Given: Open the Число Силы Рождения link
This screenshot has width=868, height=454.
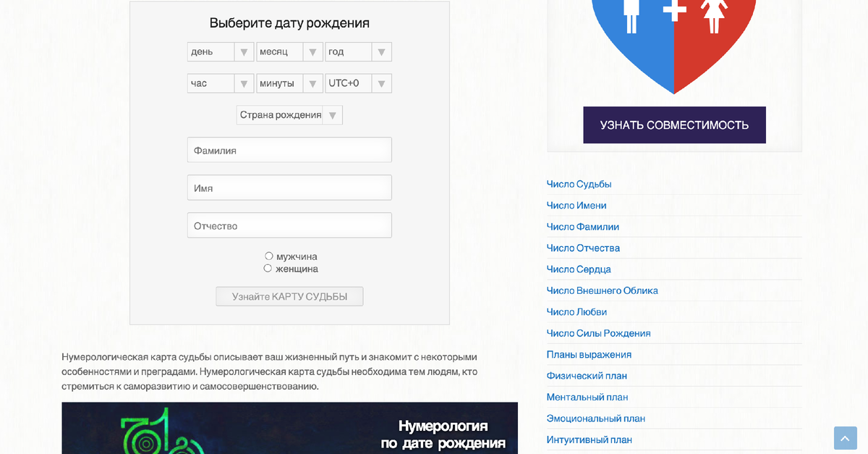Looking at the screenshot, I should pos(598,333).
